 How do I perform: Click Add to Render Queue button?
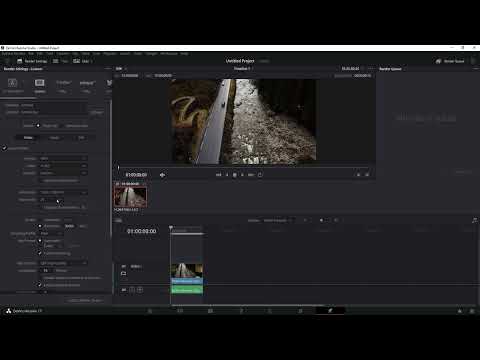tap(85, 300)
